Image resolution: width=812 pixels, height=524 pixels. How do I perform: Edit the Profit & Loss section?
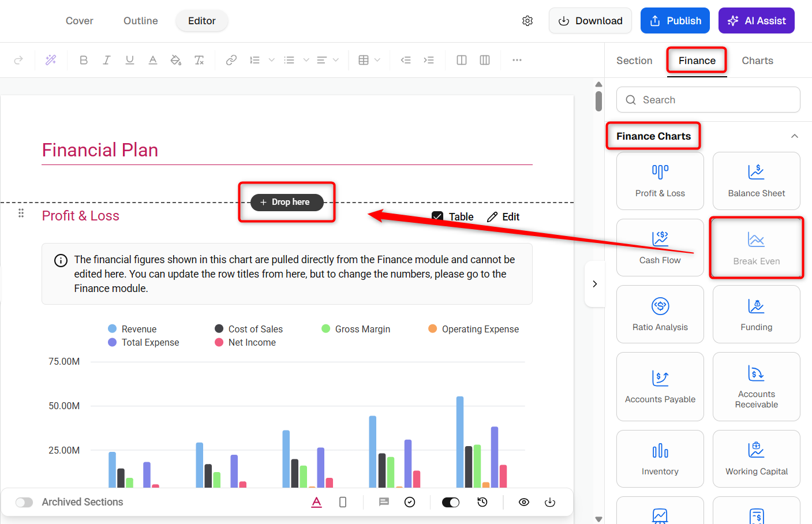point(503,217)
